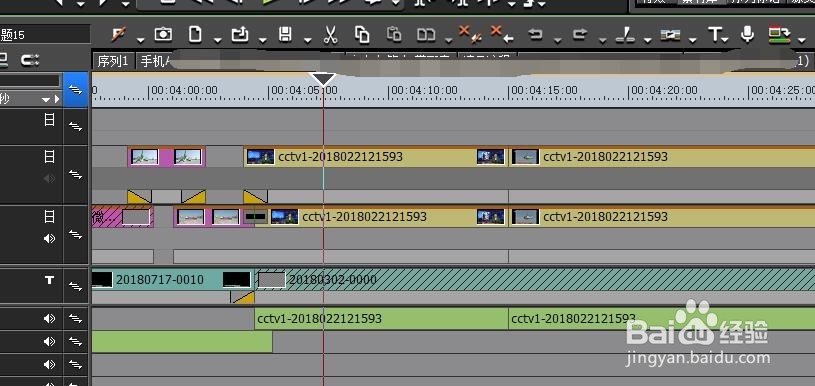Mute the second audio track speaker
Viewport: 815px width, 386px height.
49,341
